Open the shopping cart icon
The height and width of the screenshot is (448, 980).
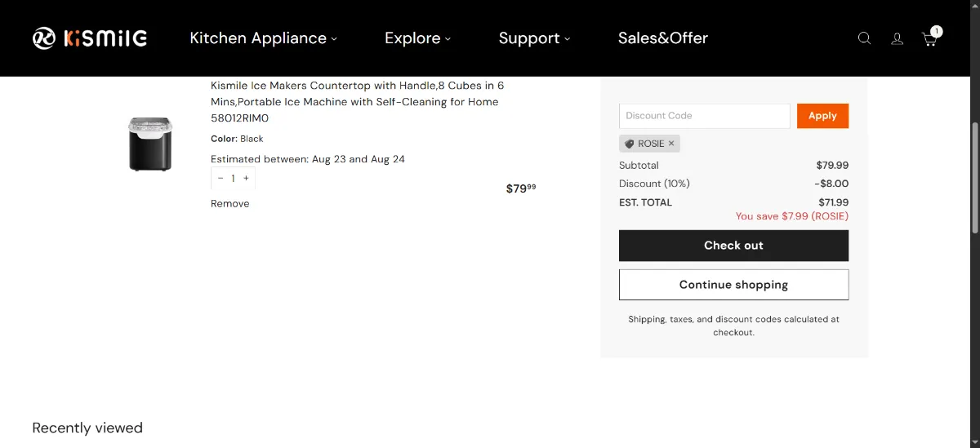pos(930,38)
